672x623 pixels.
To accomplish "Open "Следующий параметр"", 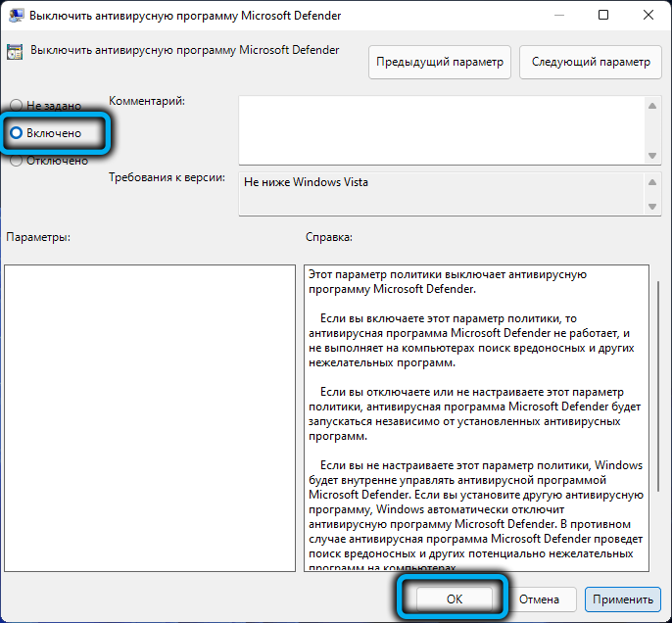I will click(590, 62).
